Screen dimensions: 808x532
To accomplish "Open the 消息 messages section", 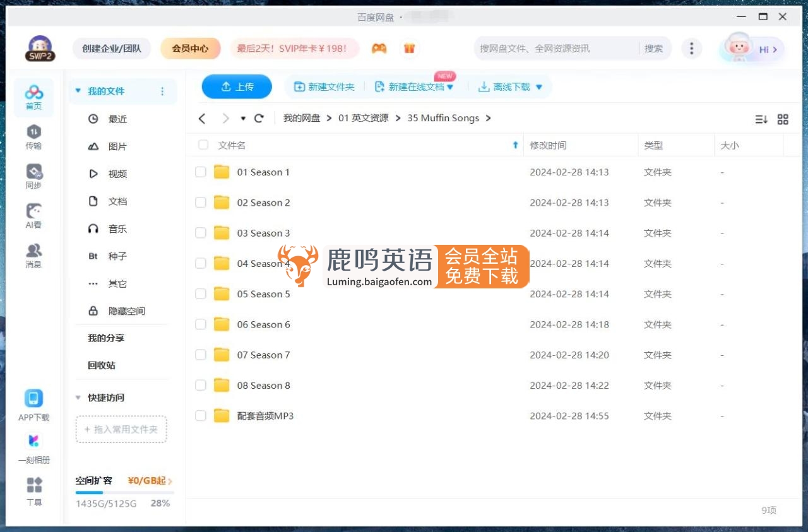I will tap(33, 256).
